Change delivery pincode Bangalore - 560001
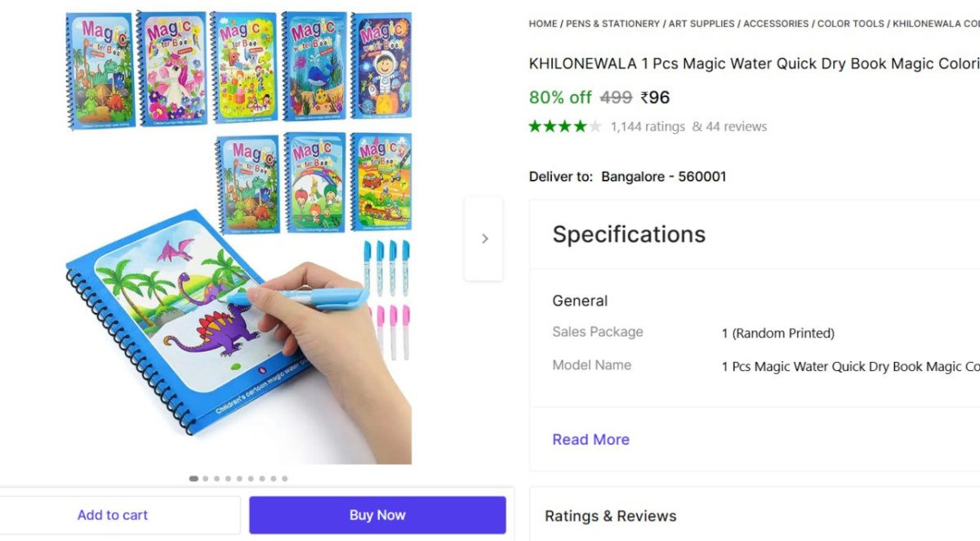Screen dimensions: 980x541 click(x=663, y=177)
